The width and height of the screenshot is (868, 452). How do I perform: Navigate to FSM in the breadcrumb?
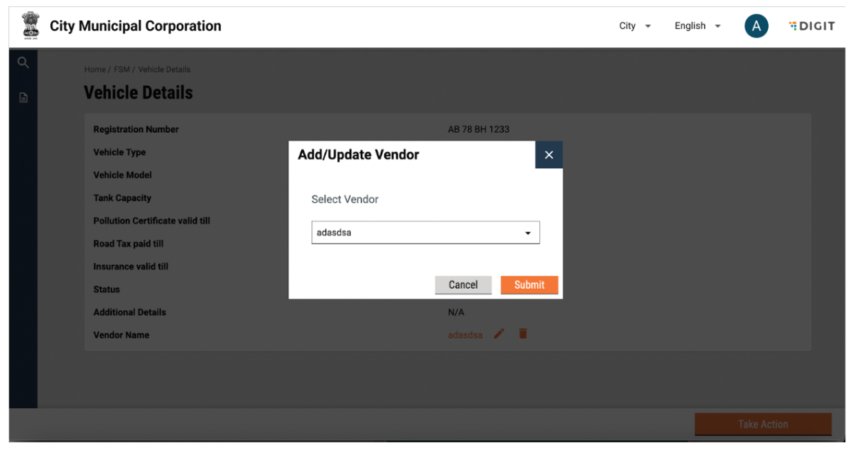click(121, 70)
